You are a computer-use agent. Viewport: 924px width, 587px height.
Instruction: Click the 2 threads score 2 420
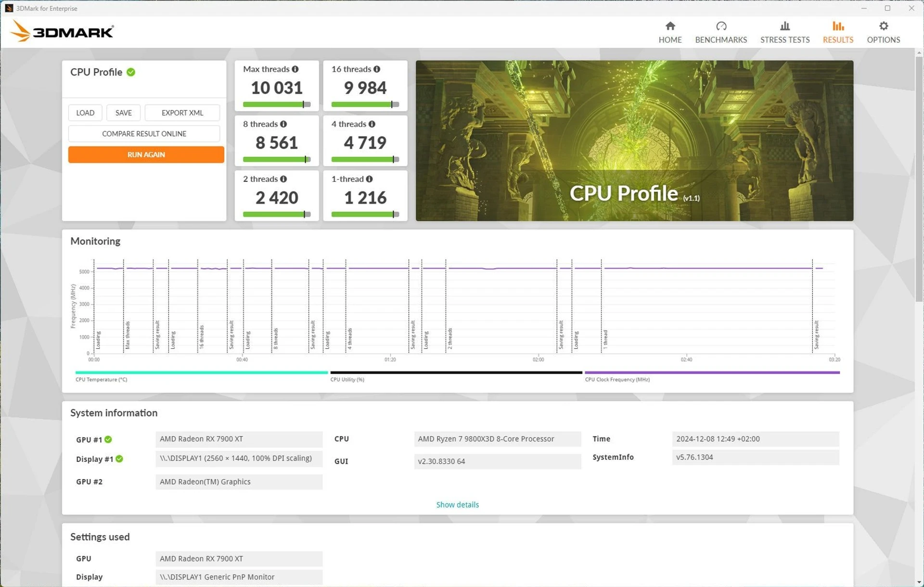pos(277,198)
